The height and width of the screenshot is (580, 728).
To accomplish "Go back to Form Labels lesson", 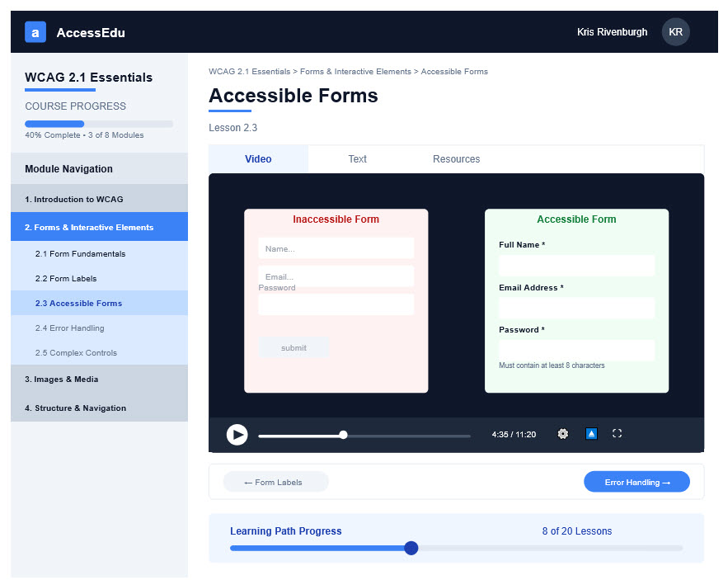I will pos(275,481).
